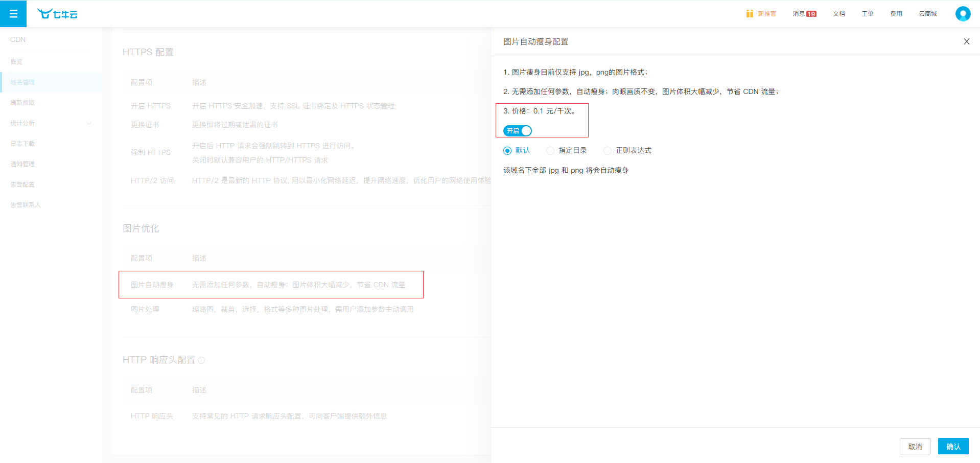Close the 图片自动瘦身配置 panel
The image size is (980, 463).
(x=966, y=42)
